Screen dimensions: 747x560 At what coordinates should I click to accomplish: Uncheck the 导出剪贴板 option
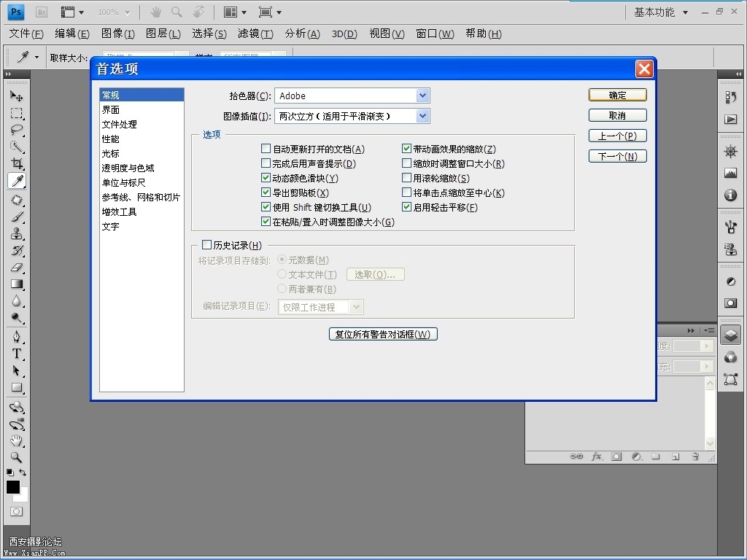tap(266, 193)
